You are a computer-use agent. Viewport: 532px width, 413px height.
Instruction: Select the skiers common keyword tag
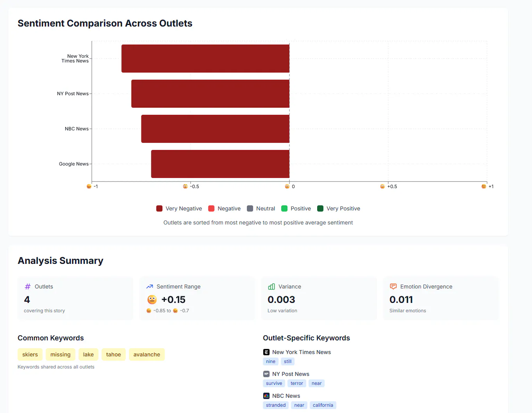(x=30, y=354)
